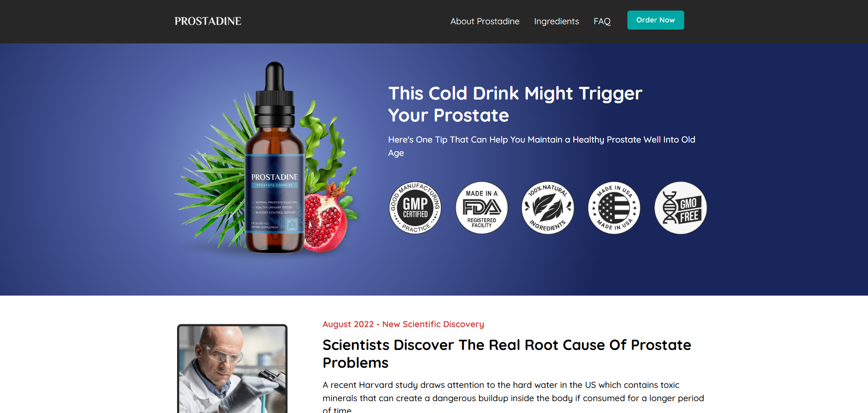The height and width of the screenshot is (413, 868).
Task: Click the FDA Registered Facility badge
Action: 481,208
